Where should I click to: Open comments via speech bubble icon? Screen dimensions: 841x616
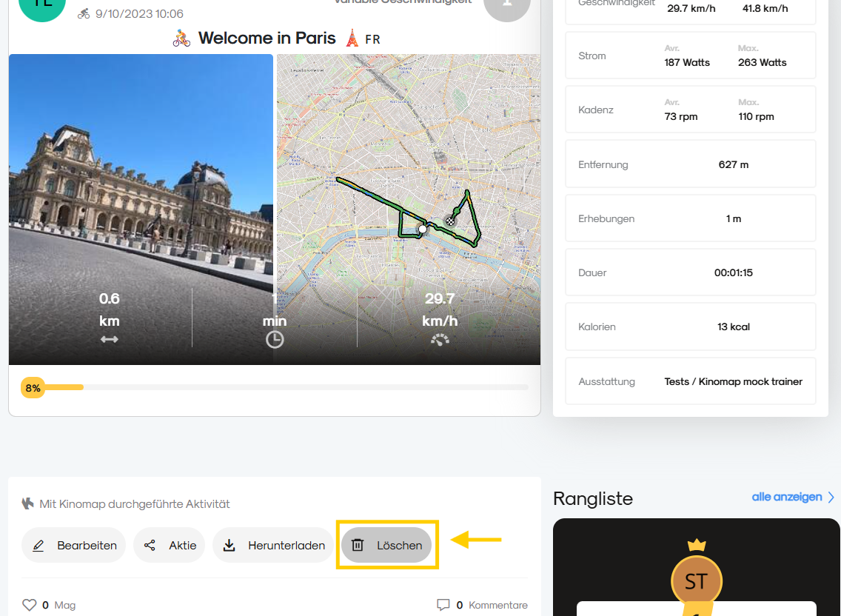[443, 605]
